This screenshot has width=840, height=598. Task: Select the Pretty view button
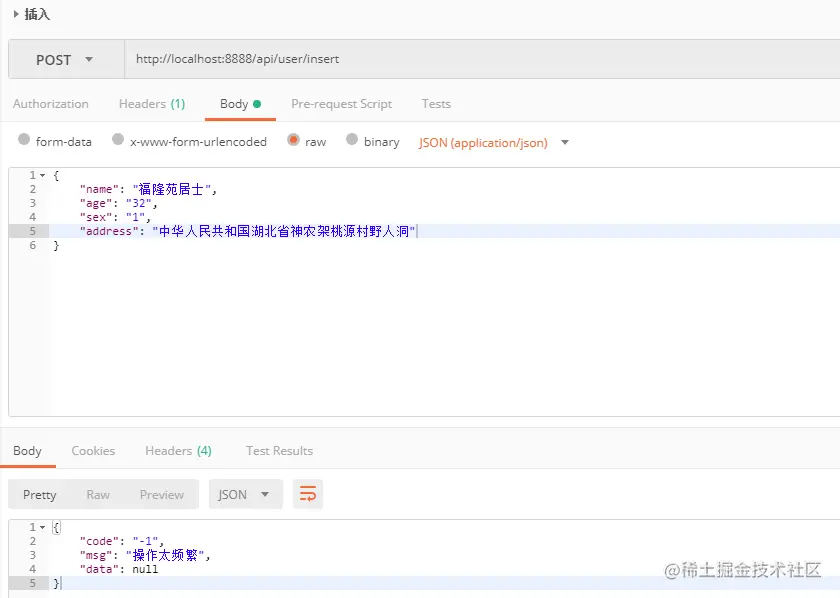pyautogui.click(x=40, y=495)
